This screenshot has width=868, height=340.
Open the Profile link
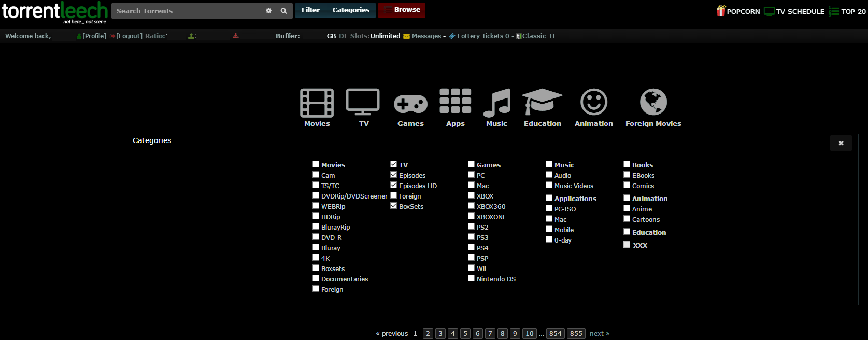(x=94, y=36)
